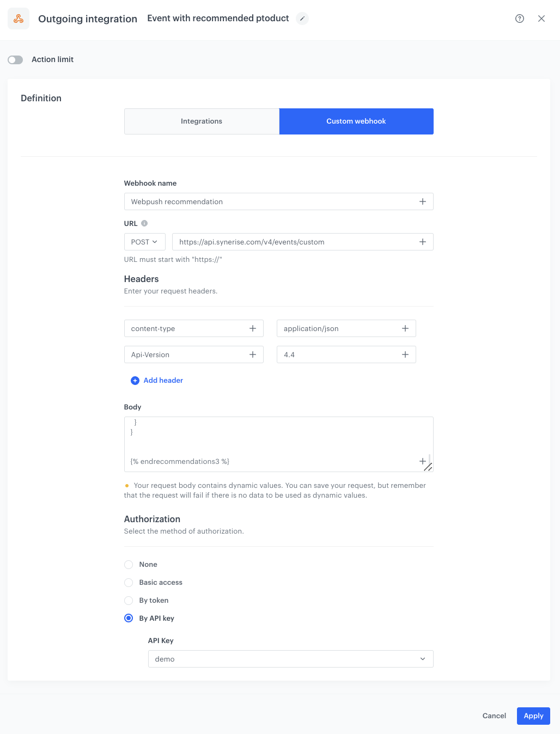Select By token authorization option

[129, 601]
